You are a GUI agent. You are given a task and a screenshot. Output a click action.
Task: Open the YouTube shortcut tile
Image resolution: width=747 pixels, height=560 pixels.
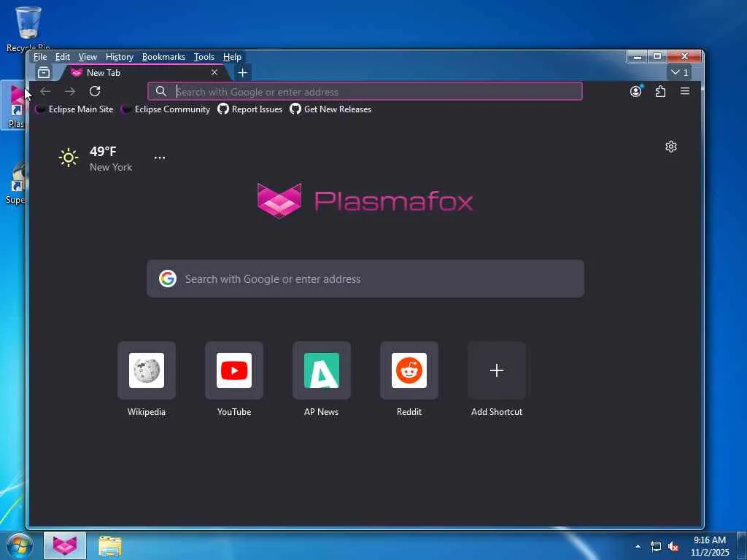click(x=234, y=370)
